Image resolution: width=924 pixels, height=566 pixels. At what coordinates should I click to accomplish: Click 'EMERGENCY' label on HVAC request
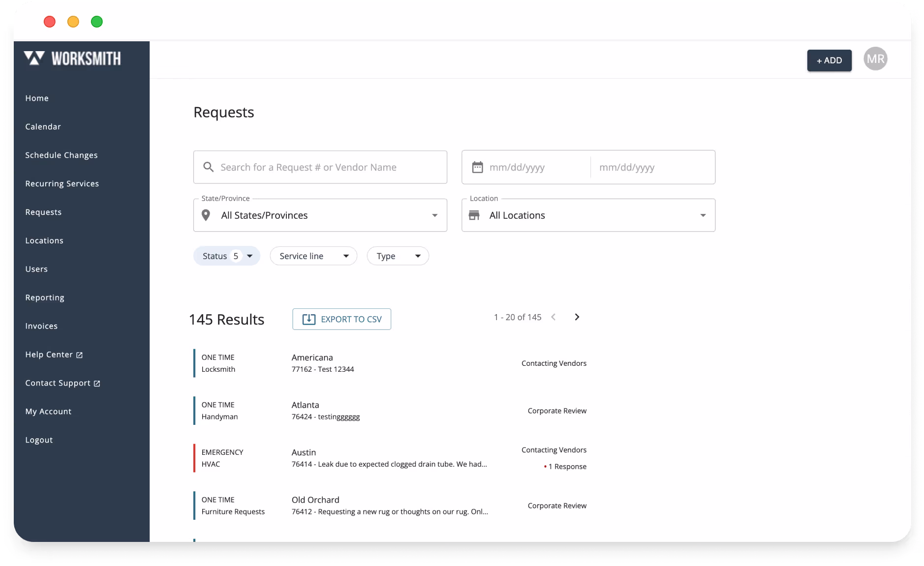click(222, 452)
